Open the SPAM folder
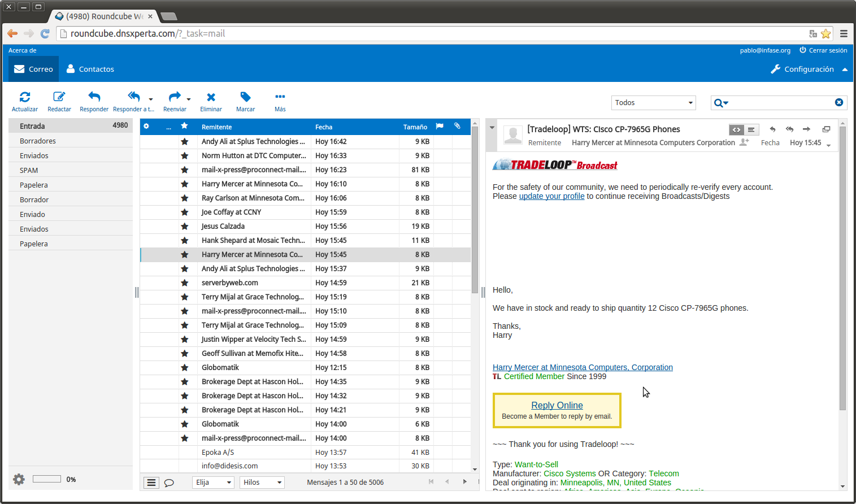The image size is (856, 504). point(71,170)
